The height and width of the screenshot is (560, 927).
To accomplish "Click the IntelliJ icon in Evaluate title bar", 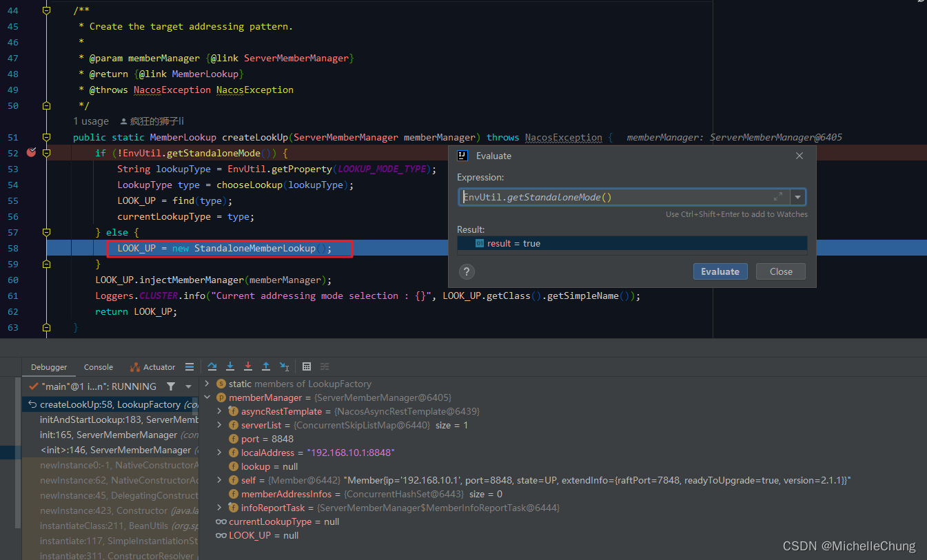I will (x=464, y=156).
